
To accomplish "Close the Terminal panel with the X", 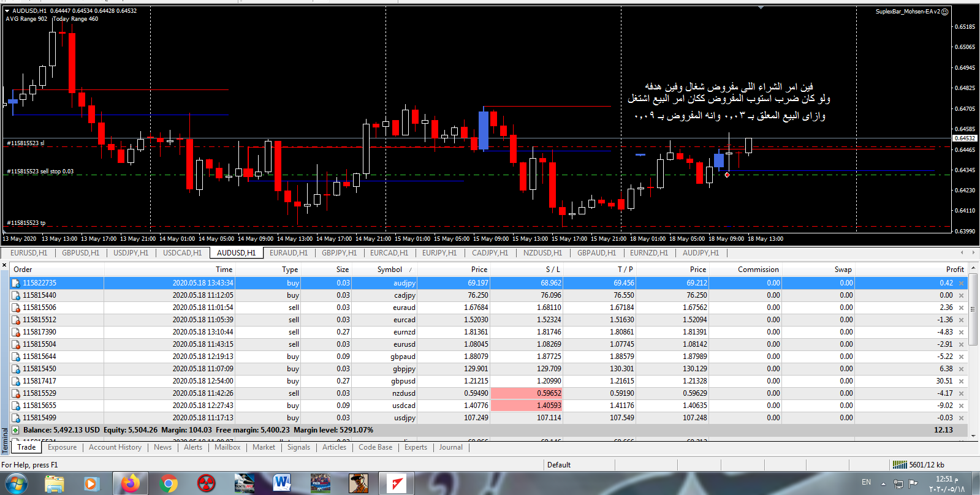I will click(x=4, y=265).
